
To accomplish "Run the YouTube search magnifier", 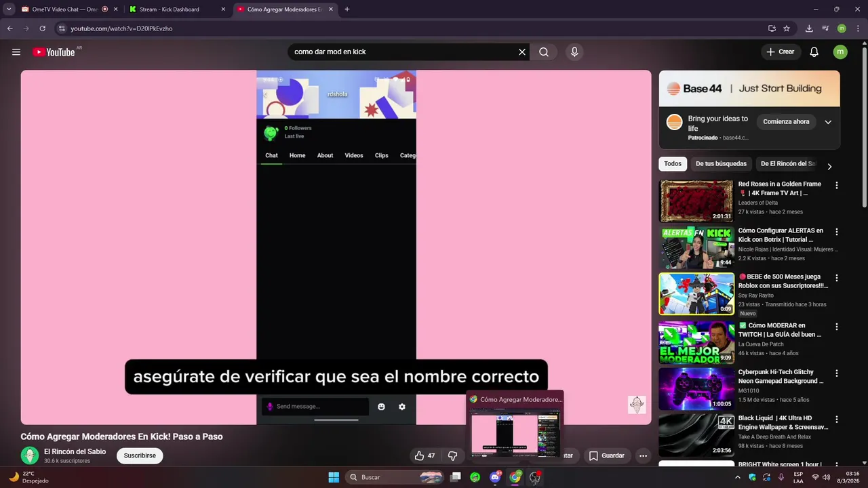I will (544, 52).
